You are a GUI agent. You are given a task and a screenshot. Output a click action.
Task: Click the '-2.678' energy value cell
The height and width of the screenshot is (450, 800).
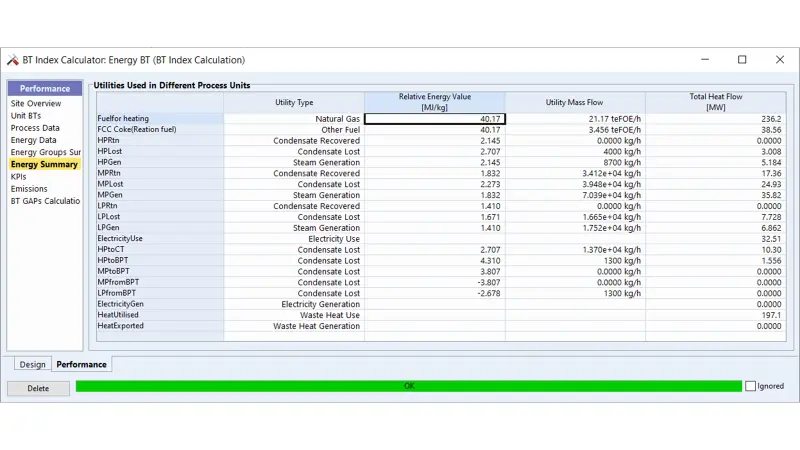pyautogui.click(x=435, y=293)
